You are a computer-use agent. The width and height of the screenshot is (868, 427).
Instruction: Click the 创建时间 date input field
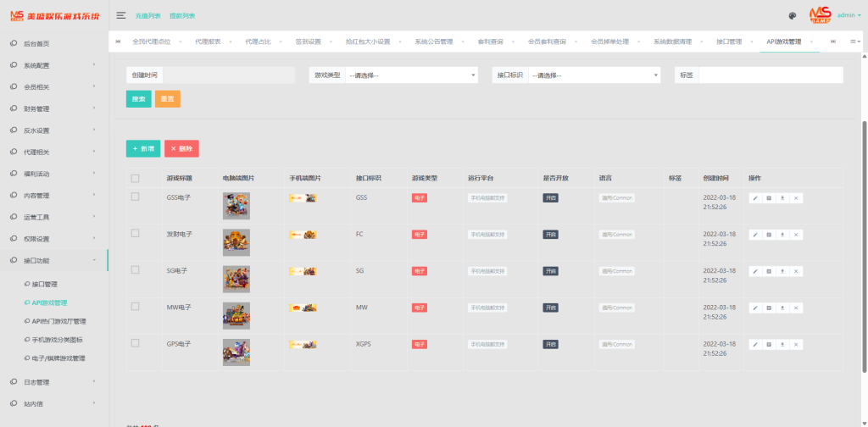coord(229,75)
